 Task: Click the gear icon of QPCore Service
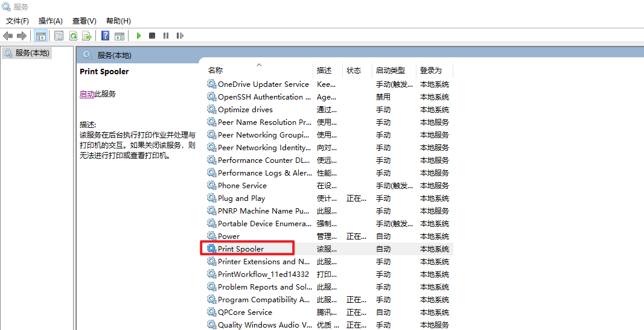tap(211, 312)
